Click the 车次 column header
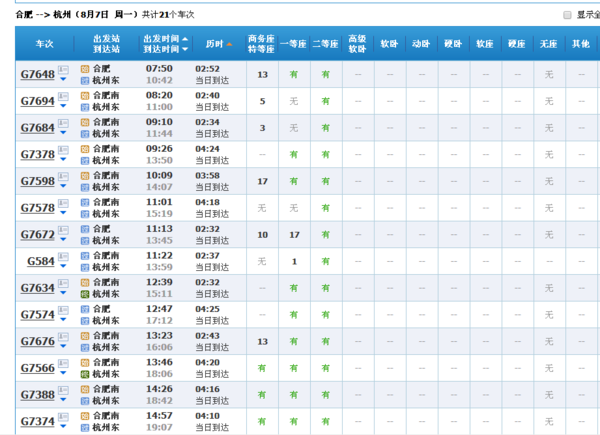Image resolution: width=600 pixels, height=435 pixels. 44,44
